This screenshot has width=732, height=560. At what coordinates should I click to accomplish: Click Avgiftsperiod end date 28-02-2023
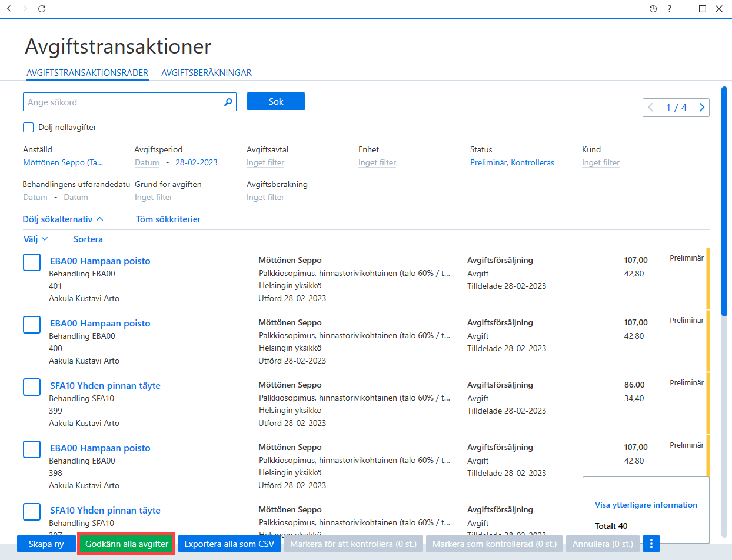tap(197, 162)
